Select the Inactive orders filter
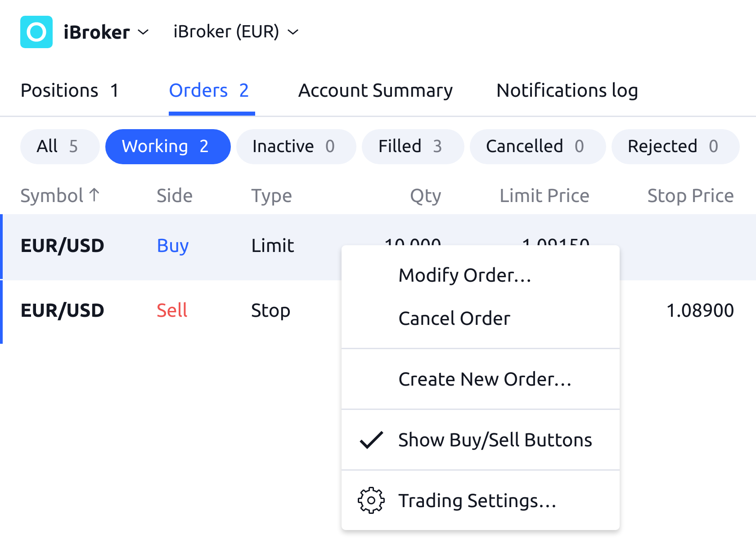The height and width of the screenshot is (553, 756). pyautogui.click(x=293, y=146)
